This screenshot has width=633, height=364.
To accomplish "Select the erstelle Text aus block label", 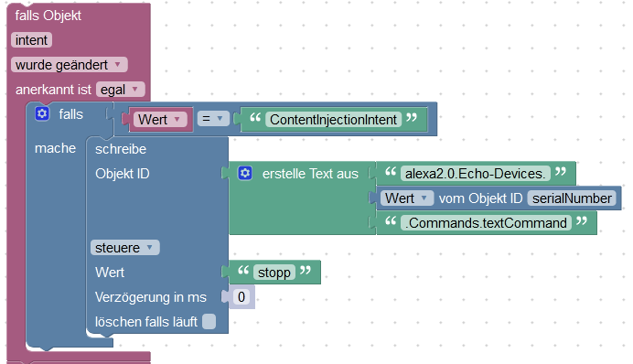I will pyautogui.click(x=310, y=174).
